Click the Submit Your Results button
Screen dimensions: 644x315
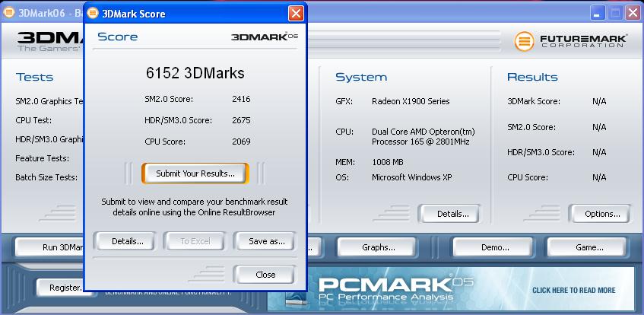195,173
